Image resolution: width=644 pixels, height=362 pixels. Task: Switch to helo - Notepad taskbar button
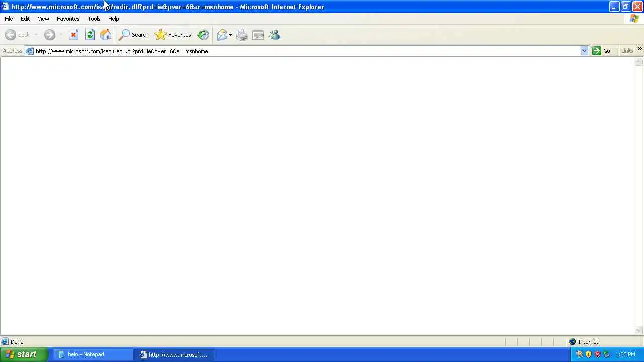tap(93, 354)
